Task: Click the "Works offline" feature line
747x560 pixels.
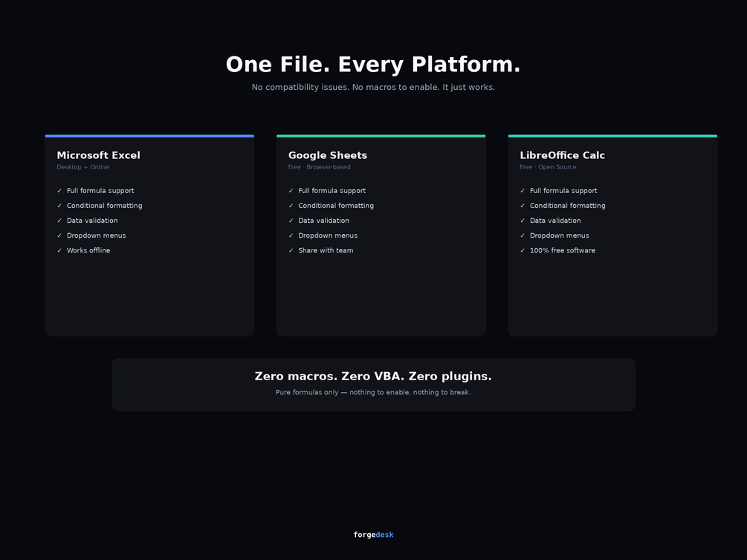Action: click(x=88, y=250)
